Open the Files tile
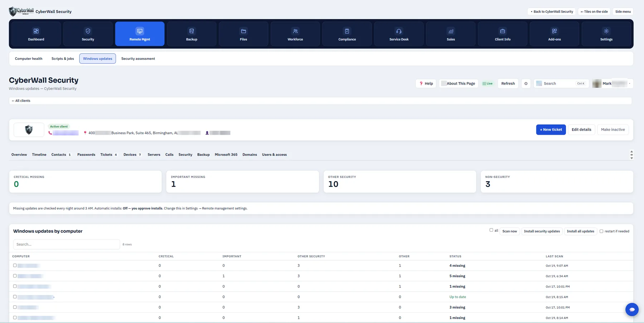The height and width of the screenshot is (323, 644). click(244, 34)
